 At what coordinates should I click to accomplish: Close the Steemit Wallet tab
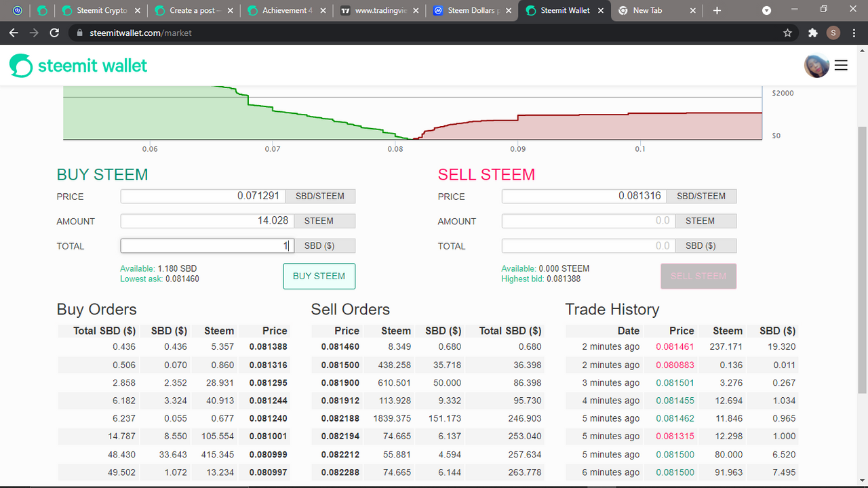click(600, 11)
